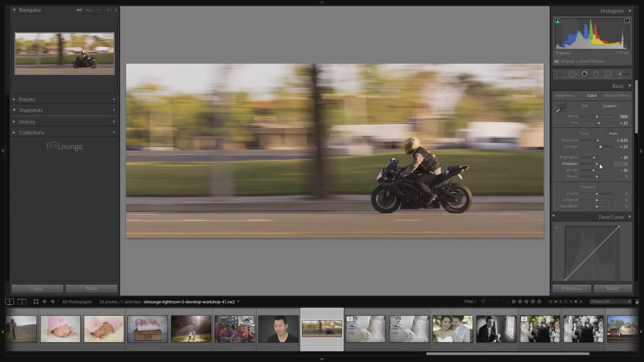Toggle shadow clipping indicator in histogram

tap(557, 21)
